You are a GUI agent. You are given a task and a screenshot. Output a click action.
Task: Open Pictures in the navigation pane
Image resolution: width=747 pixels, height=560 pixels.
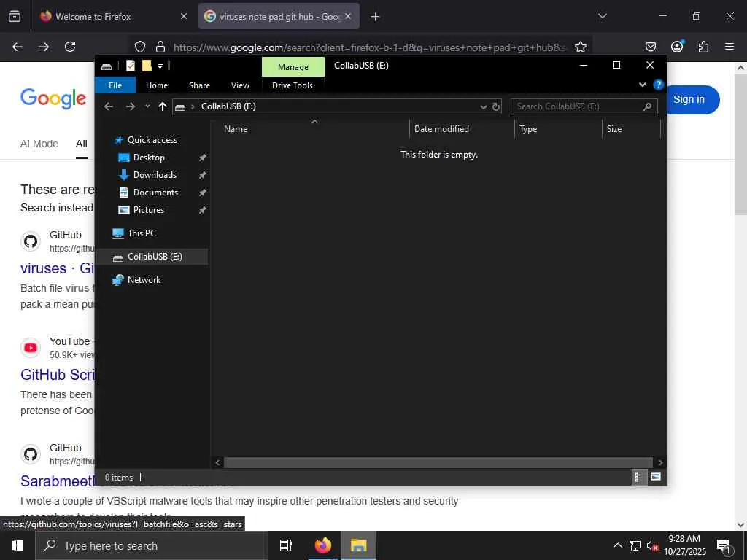[149, 210]
